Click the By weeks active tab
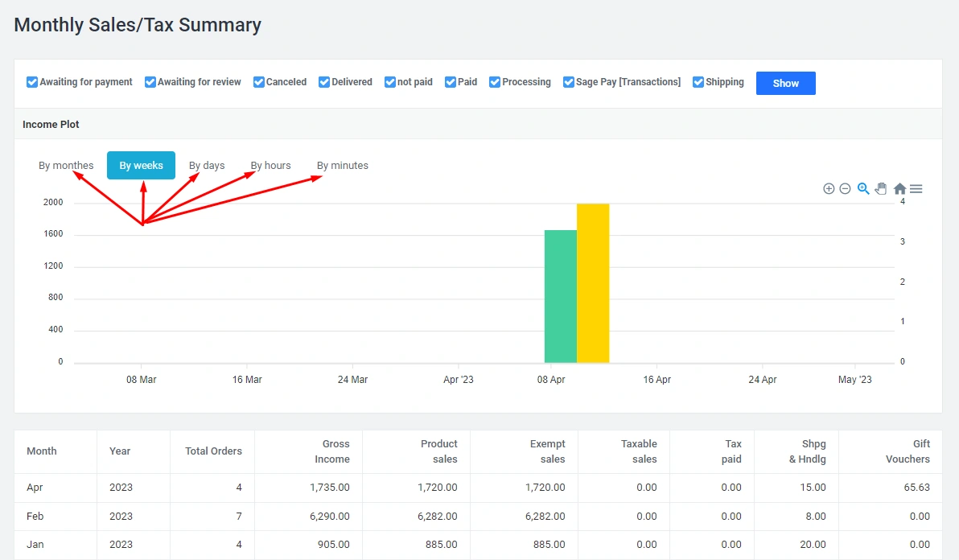This screenshot has height=560, width=959. point(141,166)
